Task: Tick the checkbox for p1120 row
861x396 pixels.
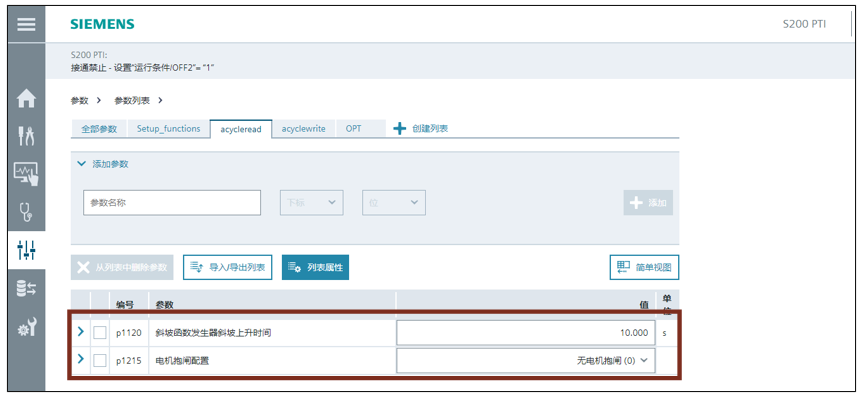Action: pyautogui.click(x=100, y=333)
